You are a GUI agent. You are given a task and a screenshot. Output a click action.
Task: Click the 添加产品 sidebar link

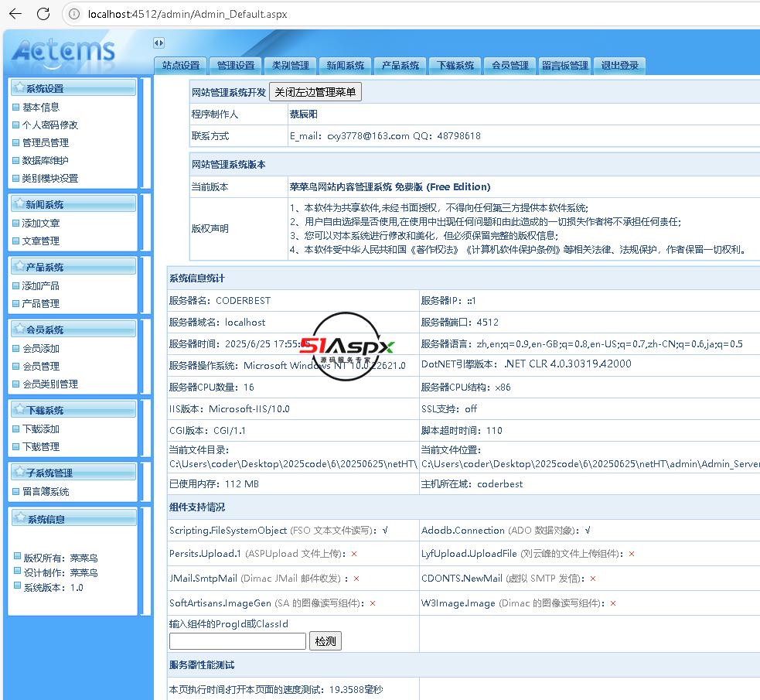[x=41, y=285]
